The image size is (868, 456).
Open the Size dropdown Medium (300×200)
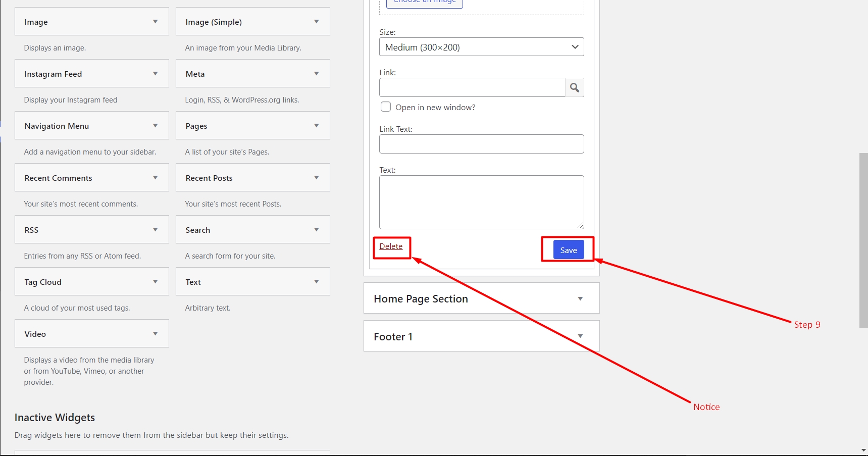482,47
